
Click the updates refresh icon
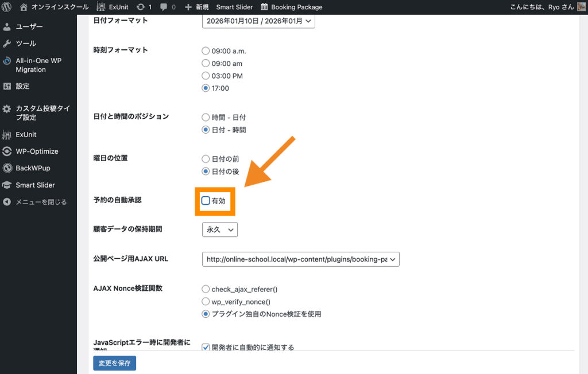coord(141,7)
